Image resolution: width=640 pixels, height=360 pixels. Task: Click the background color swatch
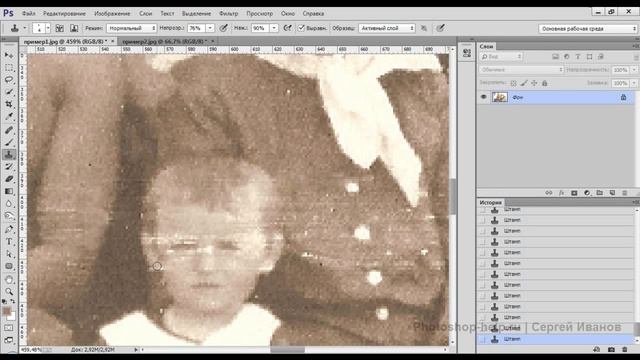(12, 316)
